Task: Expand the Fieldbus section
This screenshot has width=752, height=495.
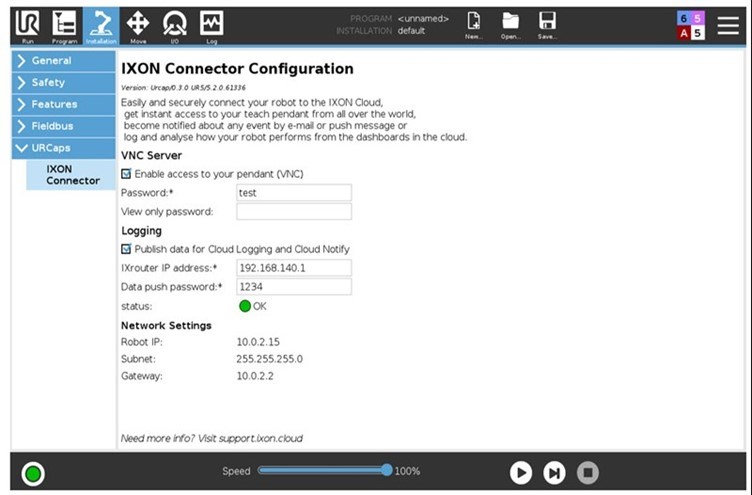Action: click(x=63, y=126)
